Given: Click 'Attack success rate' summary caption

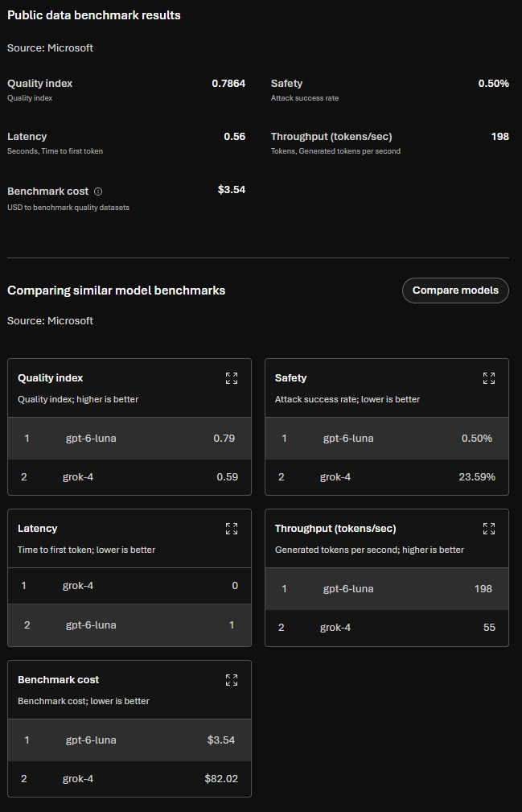Looking at the screenshot, I should click(305, 98).
